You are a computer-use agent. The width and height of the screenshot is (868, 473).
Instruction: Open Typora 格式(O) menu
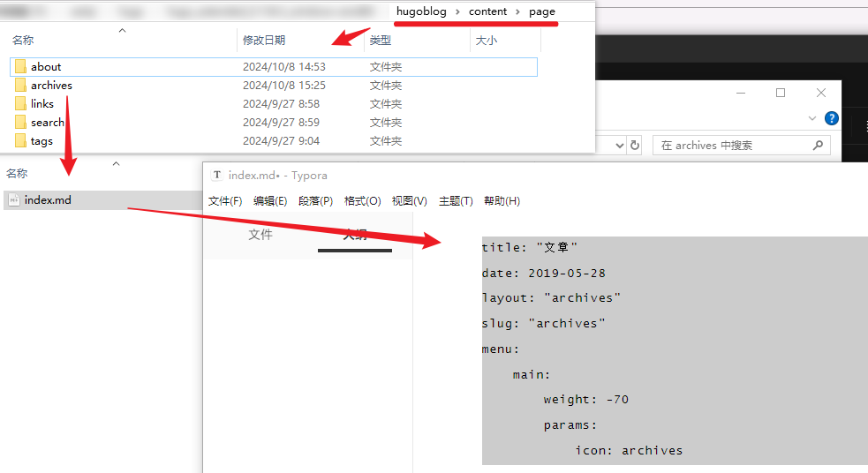pyautogui.click(x=363, y=201)
